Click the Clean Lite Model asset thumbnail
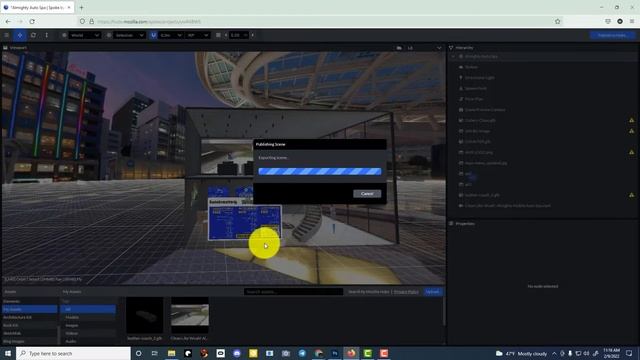 pos(190,316)
